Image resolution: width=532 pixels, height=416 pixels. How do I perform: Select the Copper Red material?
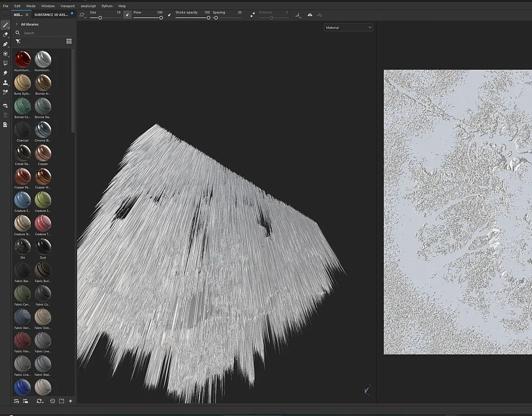click(23, 176)
